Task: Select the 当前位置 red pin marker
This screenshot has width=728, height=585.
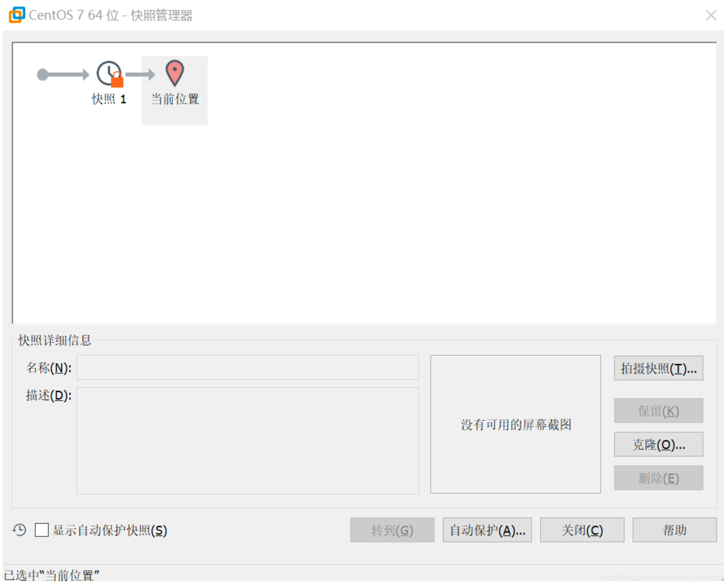Action: 175,73
